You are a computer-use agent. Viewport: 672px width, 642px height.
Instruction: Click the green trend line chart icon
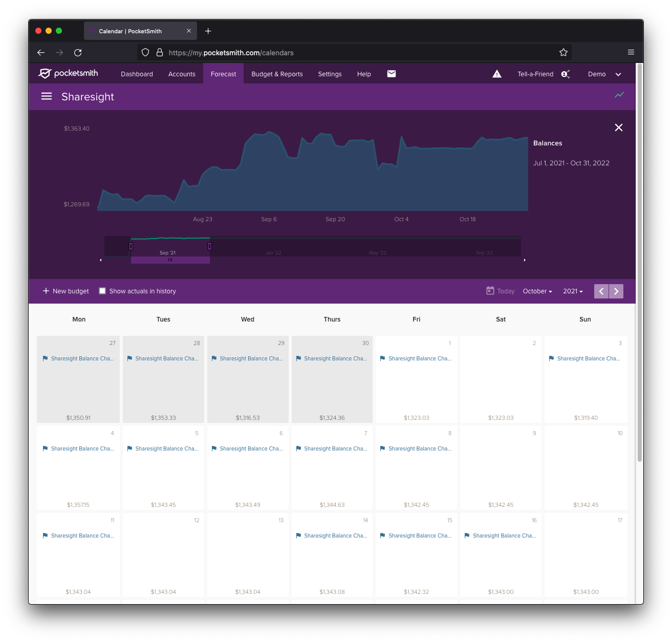pos(619,95)
